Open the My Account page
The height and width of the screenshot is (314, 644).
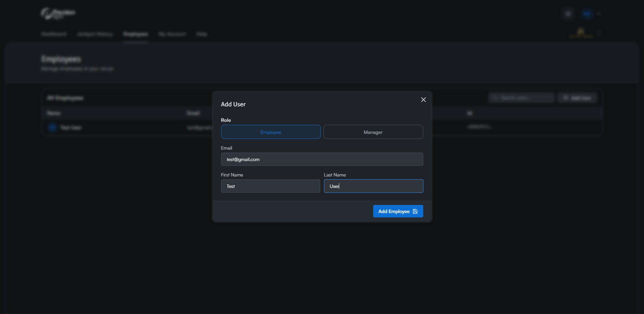tap(172, 34)
